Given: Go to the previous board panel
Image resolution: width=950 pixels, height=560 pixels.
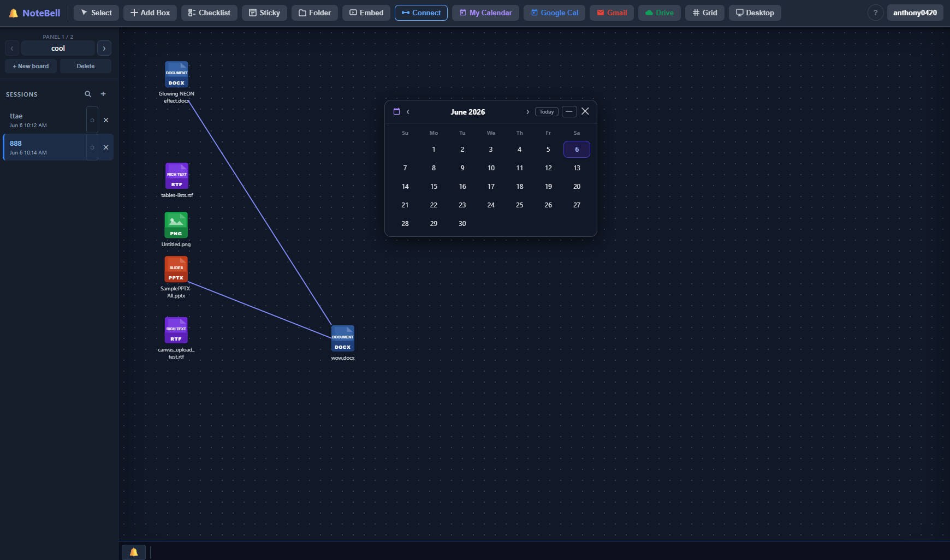Looking at the screenshot, I should 12,48.
